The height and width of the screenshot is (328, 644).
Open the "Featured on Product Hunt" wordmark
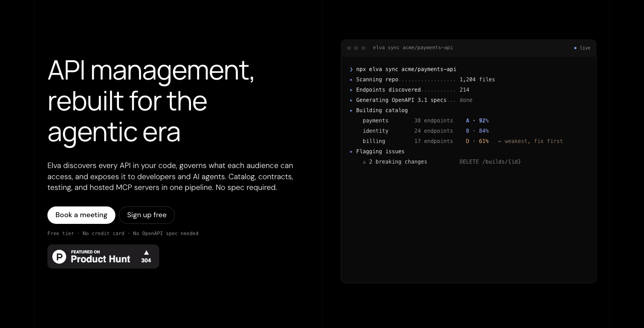(x=101, y=257)
